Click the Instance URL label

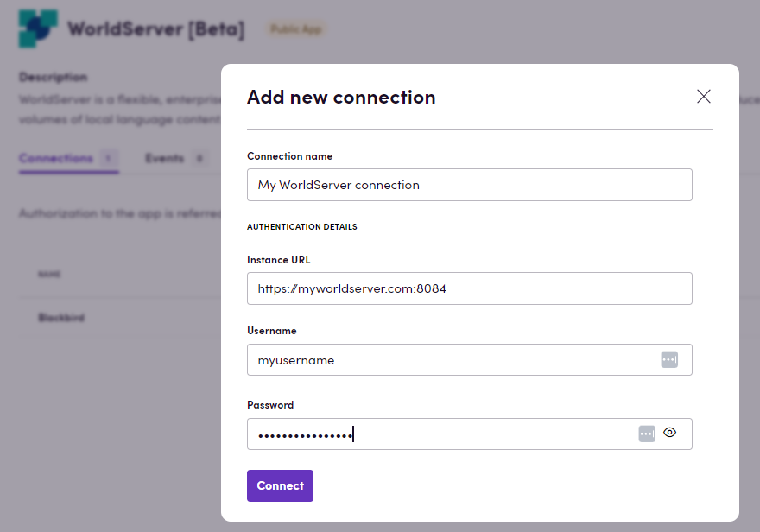click(x=279, y=260)
